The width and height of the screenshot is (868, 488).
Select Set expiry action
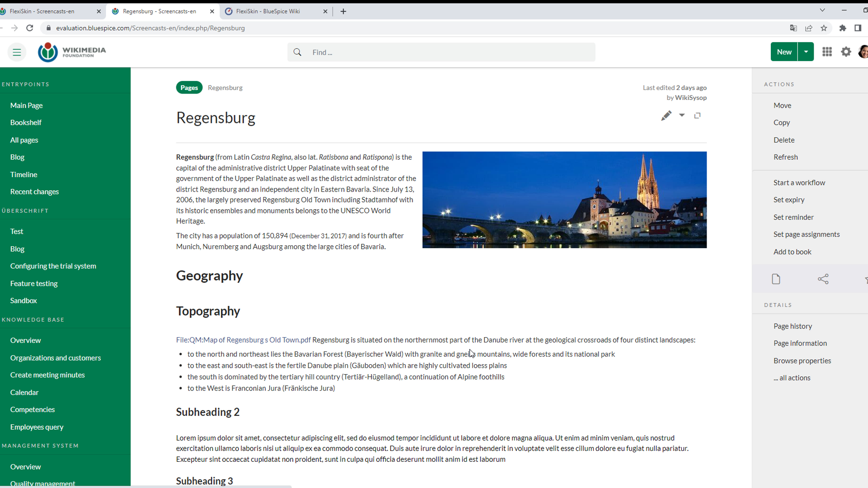pyautogui.click(x=788, y=200)
